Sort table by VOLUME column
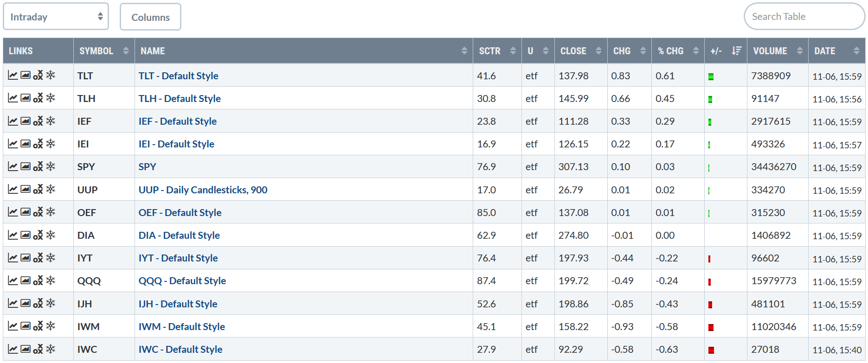Viewport: 868px width, 363px height. point(778,51)
